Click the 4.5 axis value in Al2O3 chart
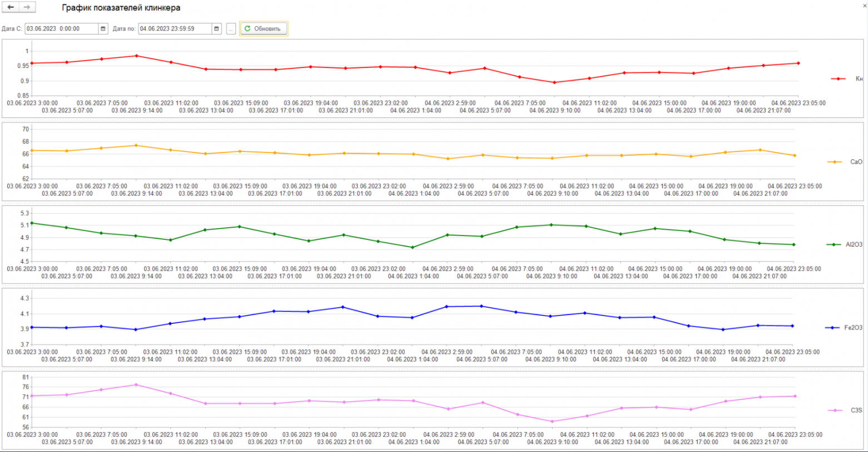Screen dimensions: 868x452 click(24, 261)
